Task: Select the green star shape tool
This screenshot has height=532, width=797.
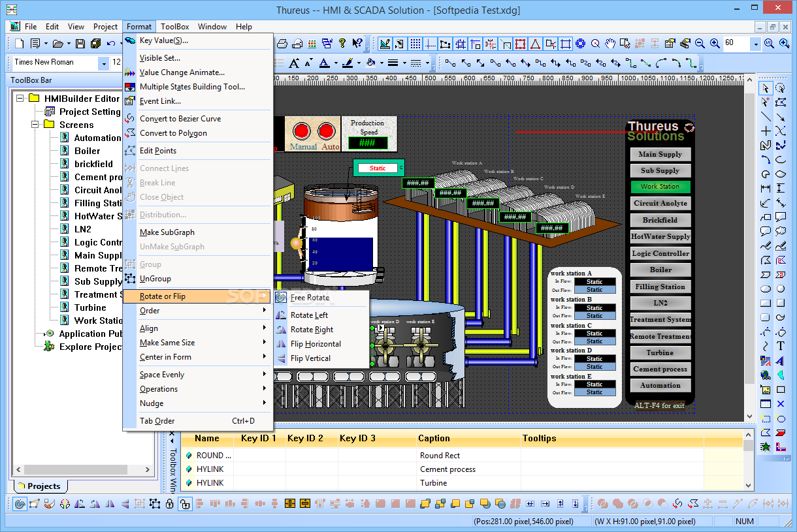Action: click(x=766, y=446)
